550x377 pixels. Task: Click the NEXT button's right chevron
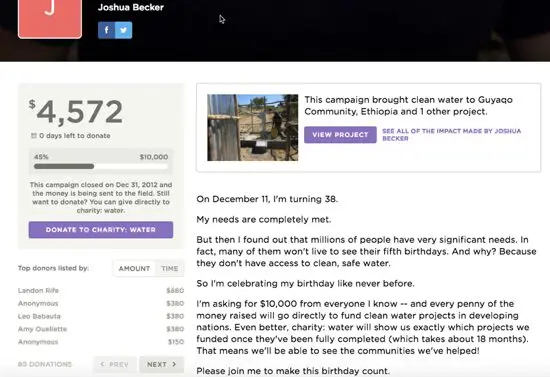click(174, 364)
